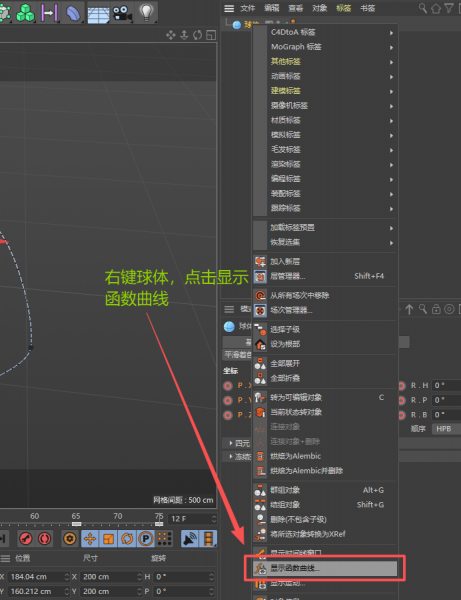This screenshot has width=461, height=600.
Task: Add a camera using the camera icon
Action: pyautogui.click(x=122, y=13)
